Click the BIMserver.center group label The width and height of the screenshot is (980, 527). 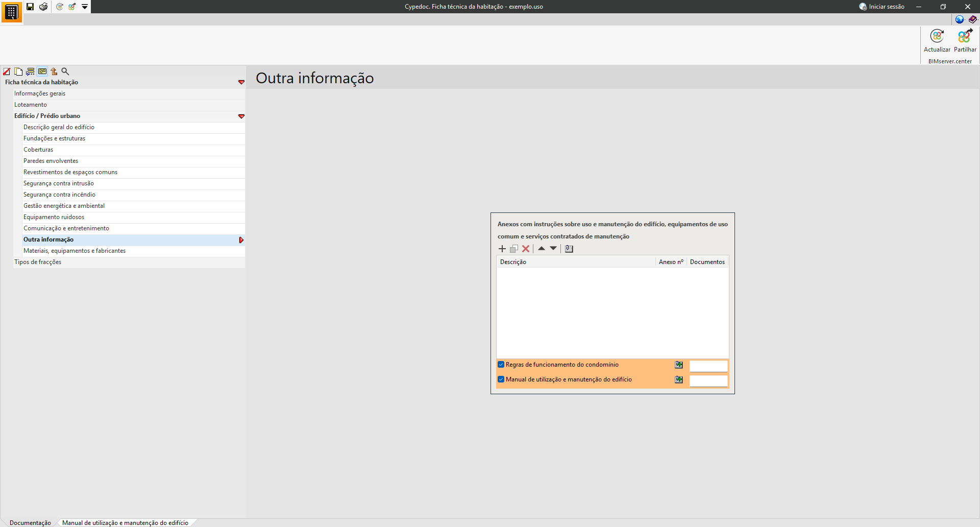[x=950, y=61]
